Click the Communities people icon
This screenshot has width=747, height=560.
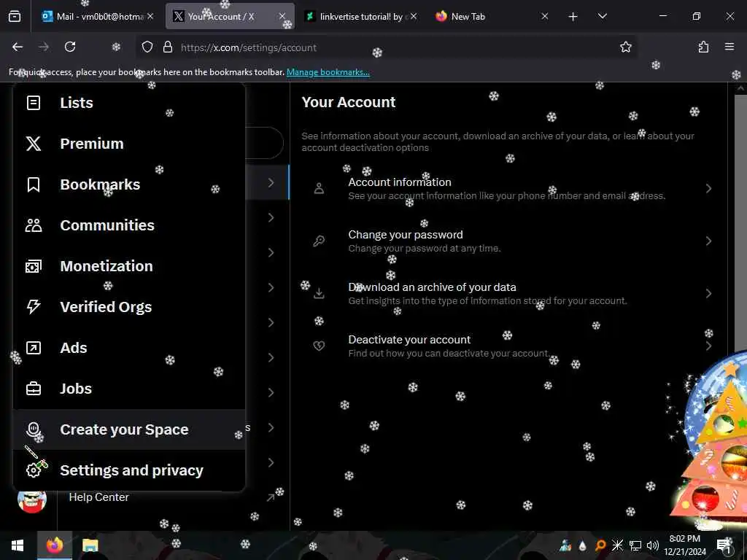[x=34, y=225]
